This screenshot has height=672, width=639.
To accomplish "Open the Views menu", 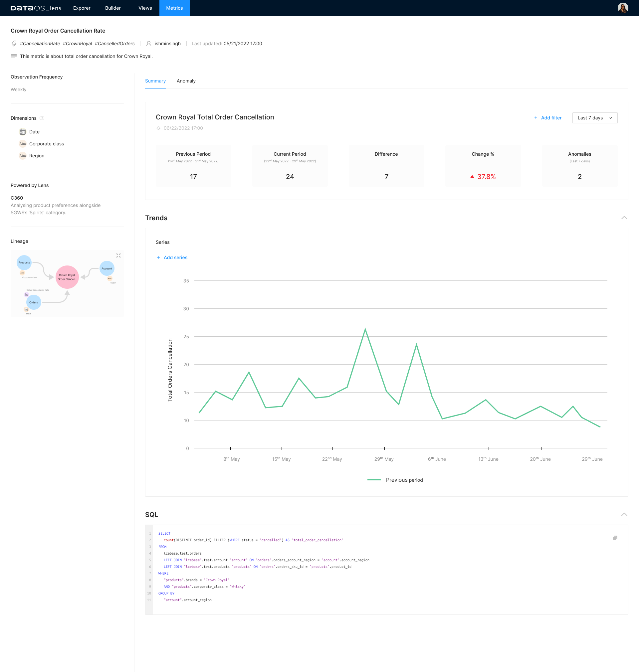I will click(145, 8).
